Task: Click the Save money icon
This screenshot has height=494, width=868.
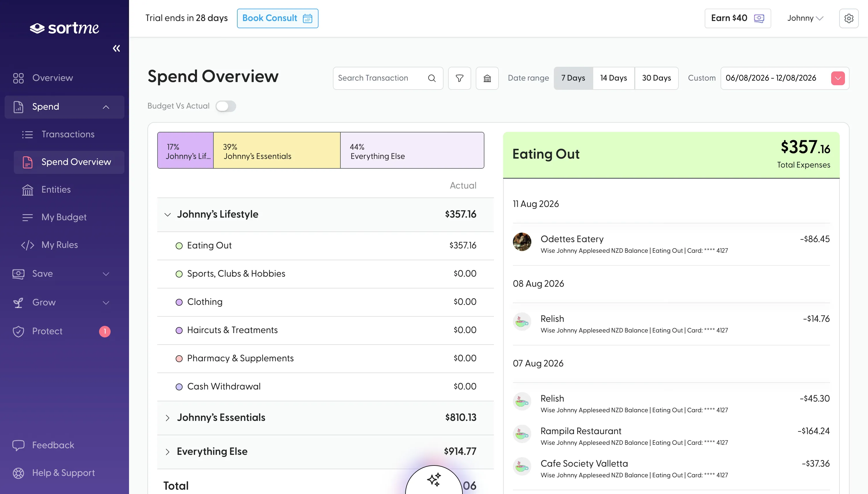Action: click(18, 274)
